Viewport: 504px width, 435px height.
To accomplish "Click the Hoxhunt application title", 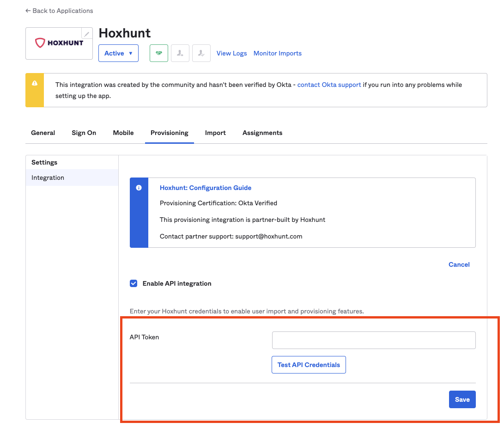I will click(x=125, y=33).
